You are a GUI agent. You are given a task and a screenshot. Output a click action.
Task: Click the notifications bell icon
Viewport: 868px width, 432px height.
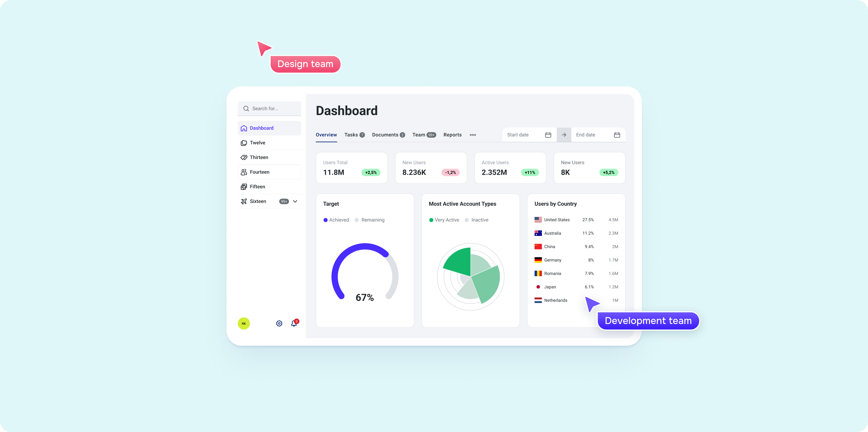293,323
